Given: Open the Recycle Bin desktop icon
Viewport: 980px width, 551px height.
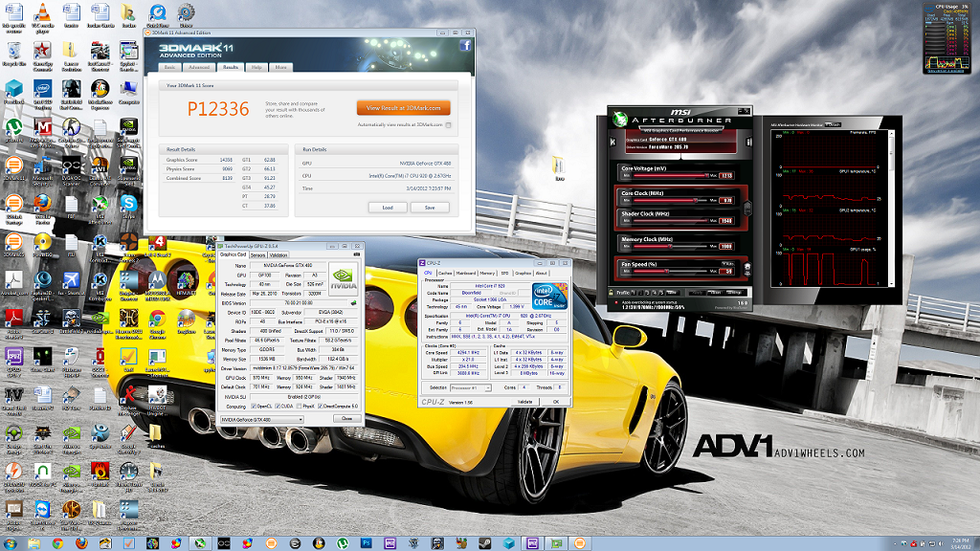Looking at the screenshot, I should (13, 54).
